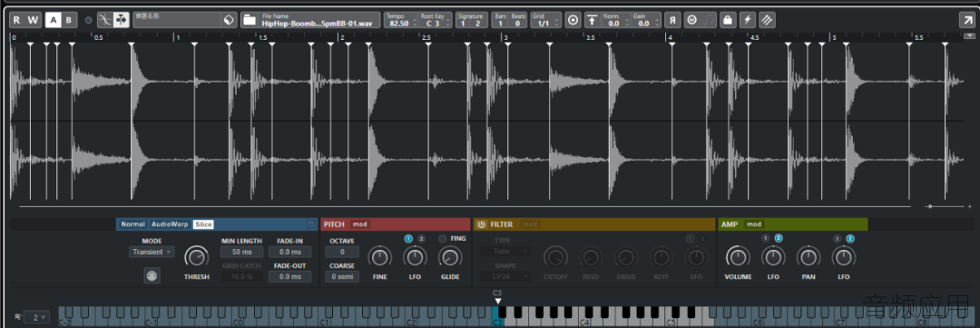
Task: Click the preset name field
Action: coord(177,20)
